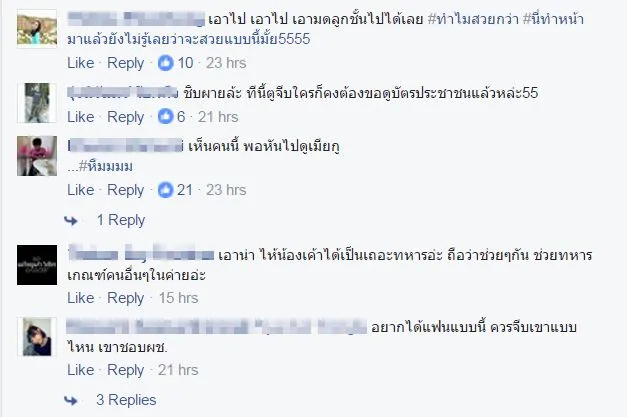This screenshot has height=417, width=627.
Task: Click the 23 hrs timestamp under #หืมมมม comment
Action: 226,190
